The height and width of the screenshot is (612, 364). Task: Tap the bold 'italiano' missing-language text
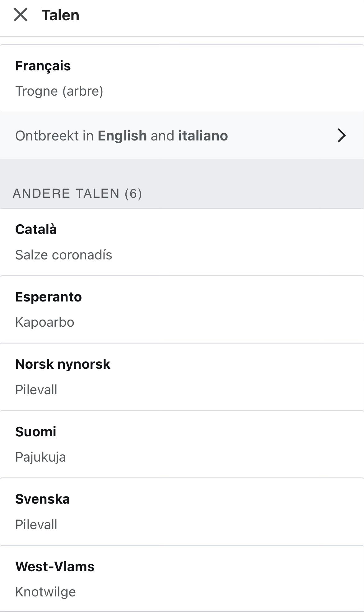(203, 136)
